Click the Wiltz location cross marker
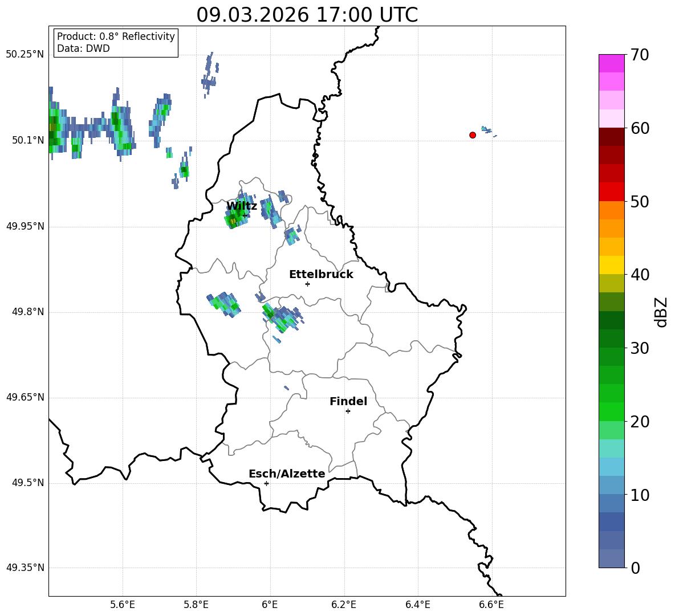The image size is (675, 616). [x=245, y=215]
